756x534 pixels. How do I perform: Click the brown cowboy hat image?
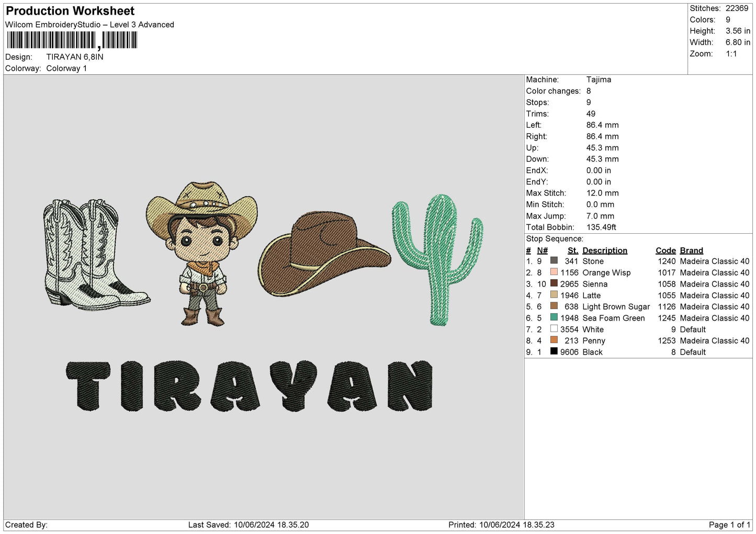[324, 254]
